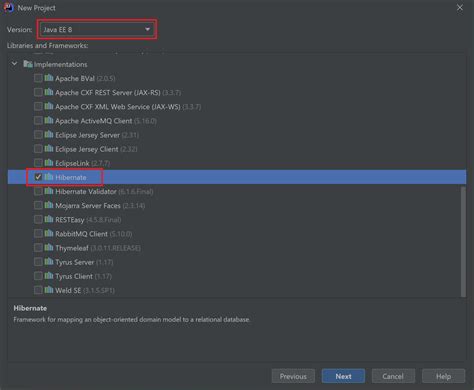The width and height of the screenshot is (474, 390).
Task: Collapse the Implementations tree node
Action: (14, 63)
